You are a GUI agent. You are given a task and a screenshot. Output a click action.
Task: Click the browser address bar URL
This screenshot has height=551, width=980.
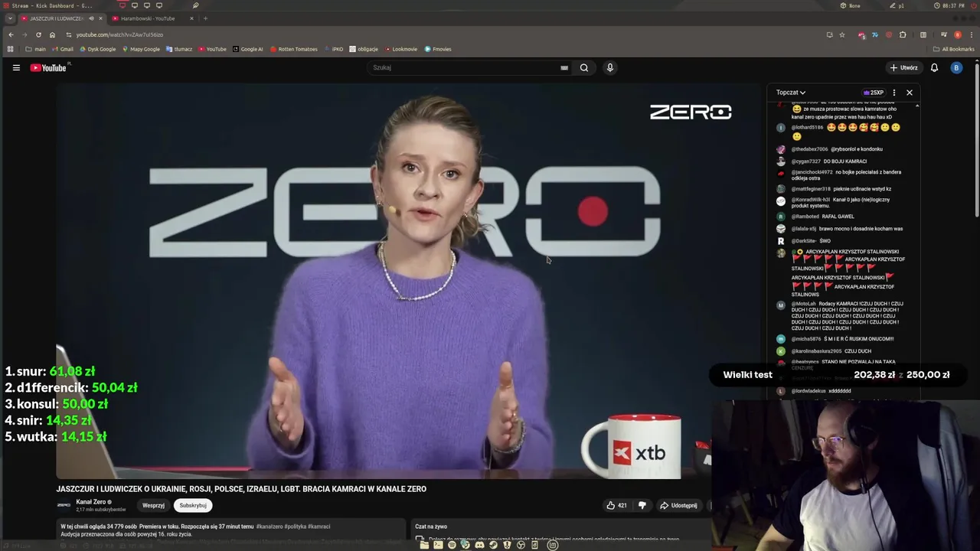119,34
